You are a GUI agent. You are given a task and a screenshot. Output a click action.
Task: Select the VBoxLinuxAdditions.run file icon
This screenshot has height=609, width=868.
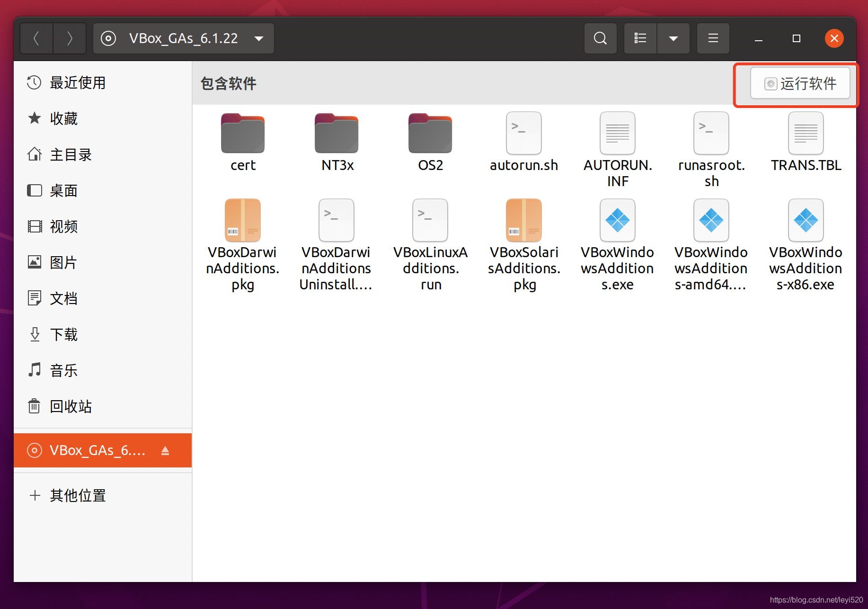[430, 220]
